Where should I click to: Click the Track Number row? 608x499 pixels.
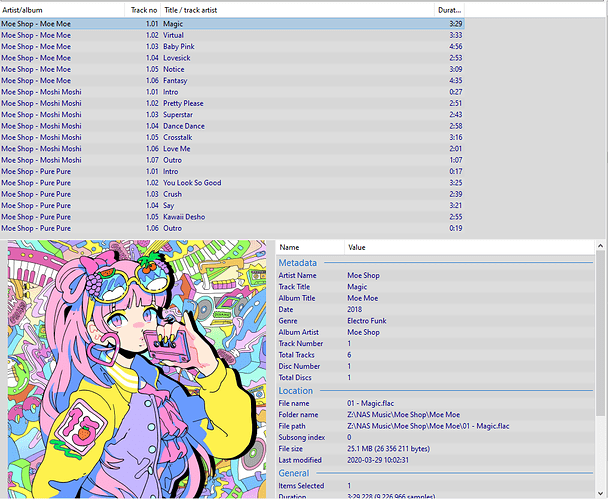[435, 344]
